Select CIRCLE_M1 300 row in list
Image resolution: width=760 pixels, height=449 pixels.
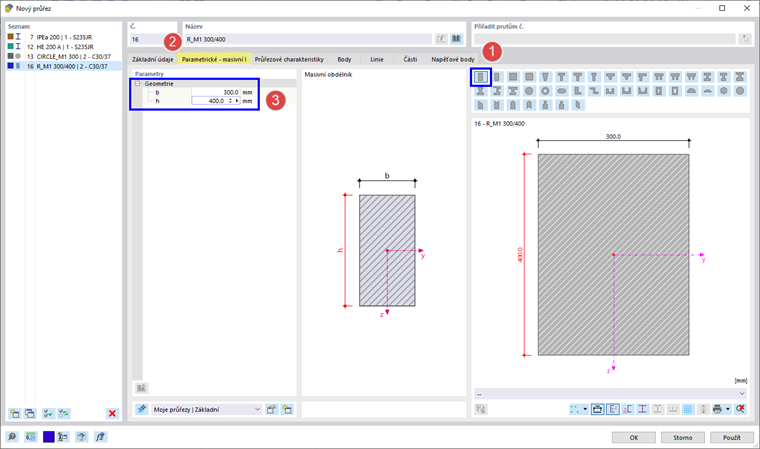coord(63,56)
